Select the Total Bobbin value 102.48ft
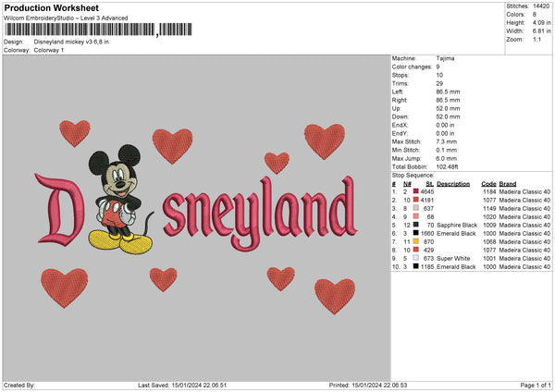Image resolution: width=555 pixels, height=392 pixels. click(447, 166)
